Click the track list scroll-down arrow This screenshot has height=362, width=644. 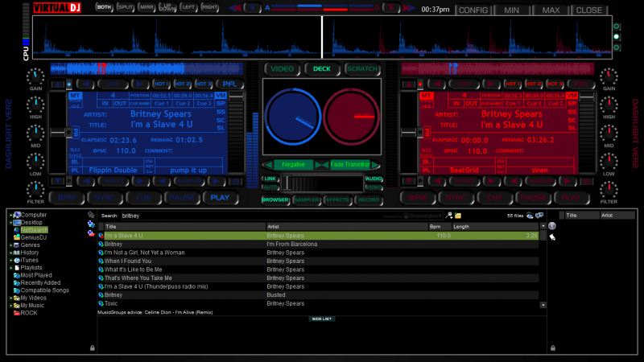click(x=543, y=305)
